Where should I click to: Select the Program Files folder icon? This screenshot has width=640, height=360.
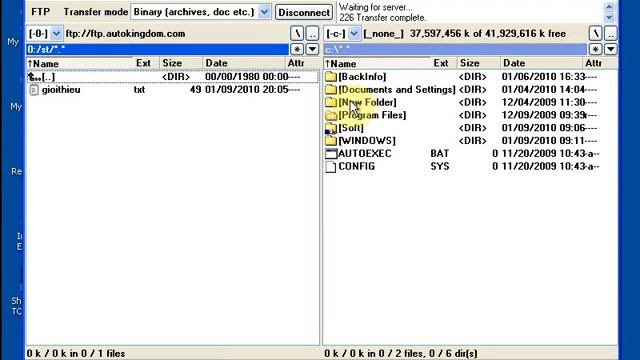pos(331,115)
